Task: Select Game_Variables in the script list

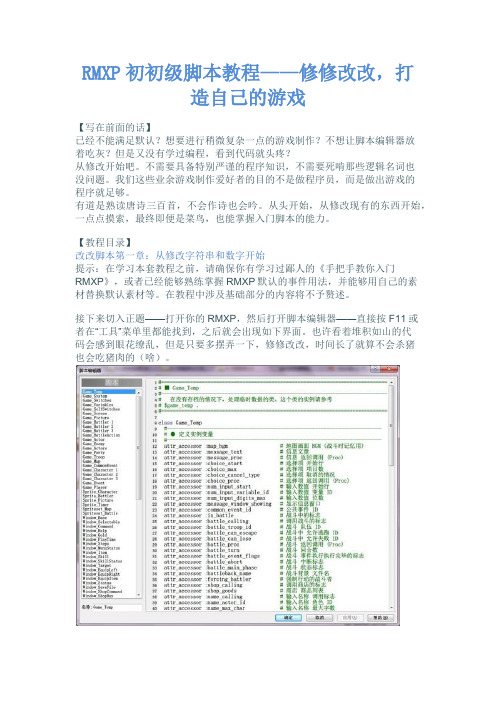Action: (109, 405)
